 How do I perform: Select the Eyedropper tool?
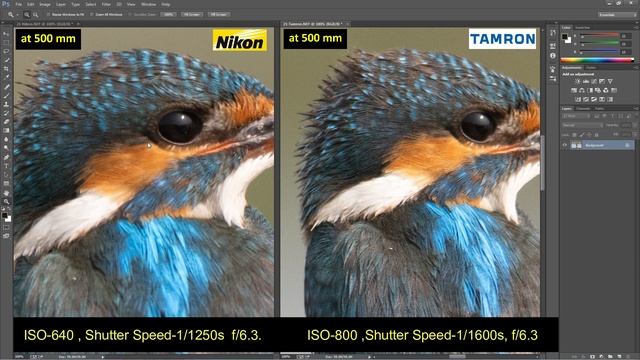click(x=6, y=78)
